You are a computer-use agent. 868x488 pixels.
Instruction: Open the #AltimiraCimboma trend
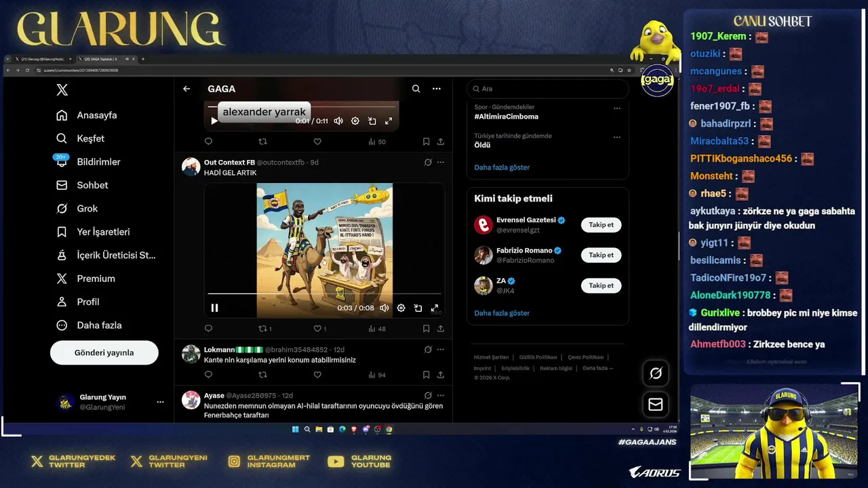(x=507, y=117)
